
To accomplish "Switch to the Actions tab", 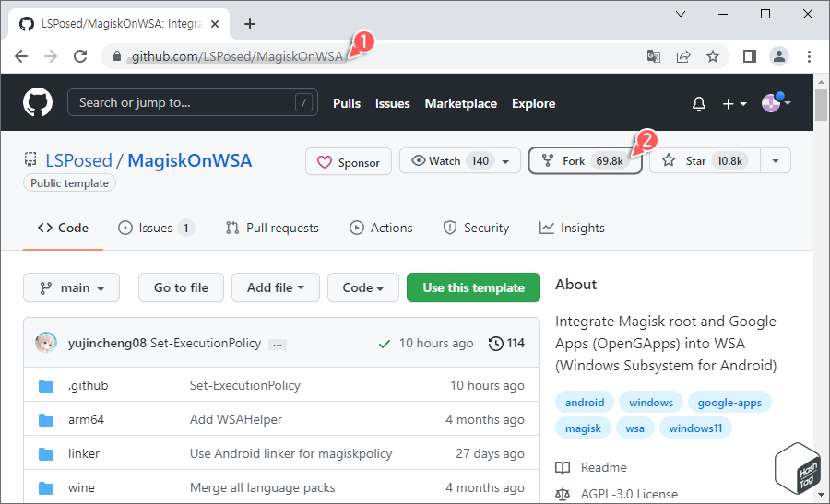I will point(381,228).
